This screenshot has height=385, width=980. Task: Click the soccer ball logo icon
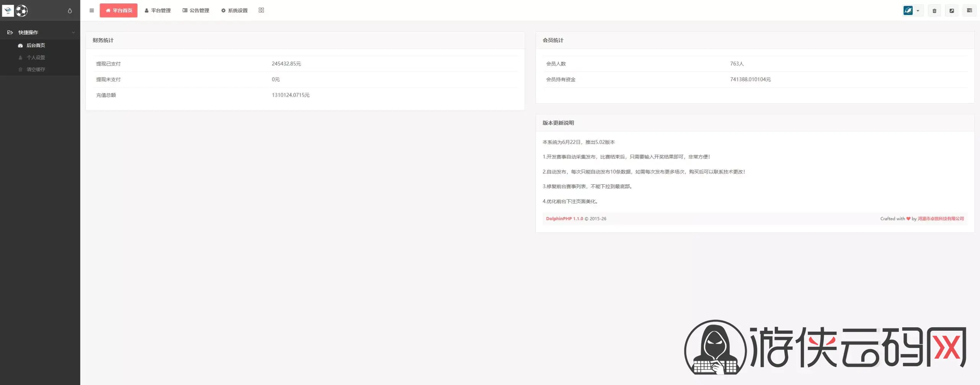click(x=21, y=11)
